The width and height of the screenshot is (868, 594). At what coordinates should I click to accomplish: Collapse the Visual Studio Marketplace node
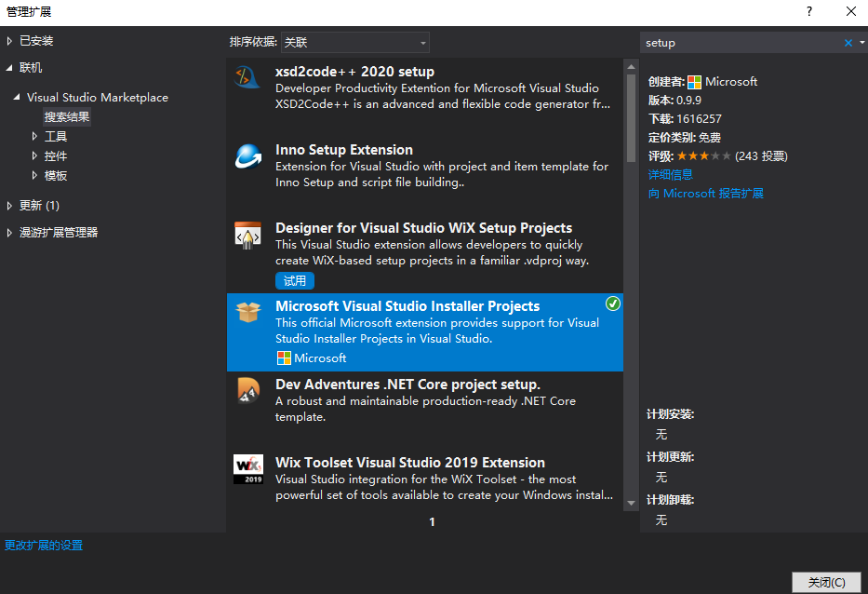[x=15, y=97]
